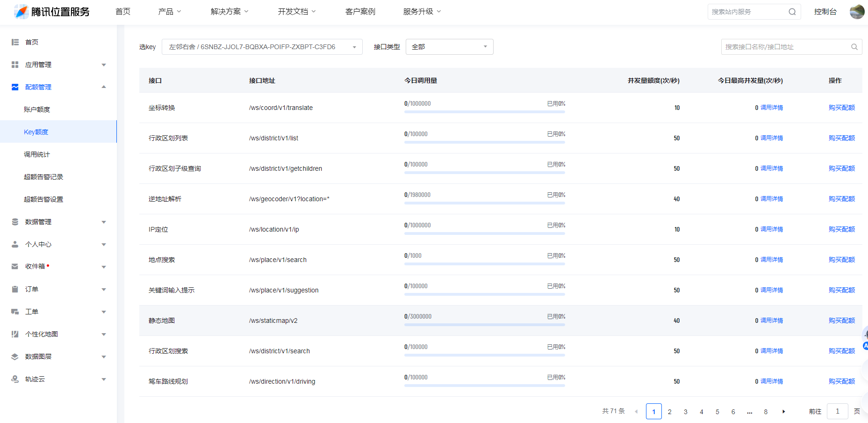This screenshot has width=868, height=423.
Task: Expand 数据图层 sidebar arrow
Action: click(104, 357)
